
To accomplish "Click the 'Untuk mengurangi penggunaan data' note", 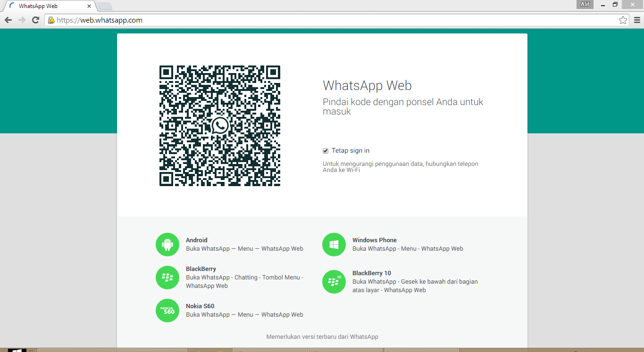I will pyautogui.click(x=401, y=167).
